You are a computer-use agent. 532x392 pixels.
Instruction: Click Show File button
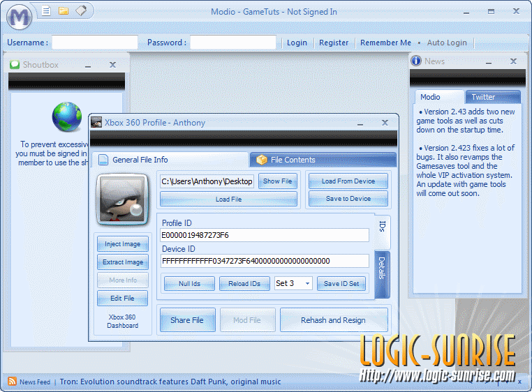tap(278, 181)
